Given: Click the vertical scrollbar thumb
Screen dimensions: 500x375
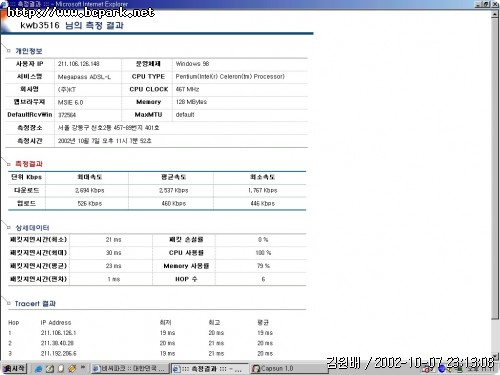Looking at the screenshot, I should pos(495,168).
